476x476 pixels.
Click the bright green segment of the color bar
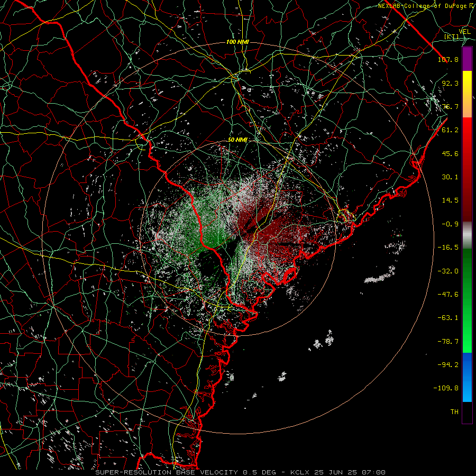[467, 300]
